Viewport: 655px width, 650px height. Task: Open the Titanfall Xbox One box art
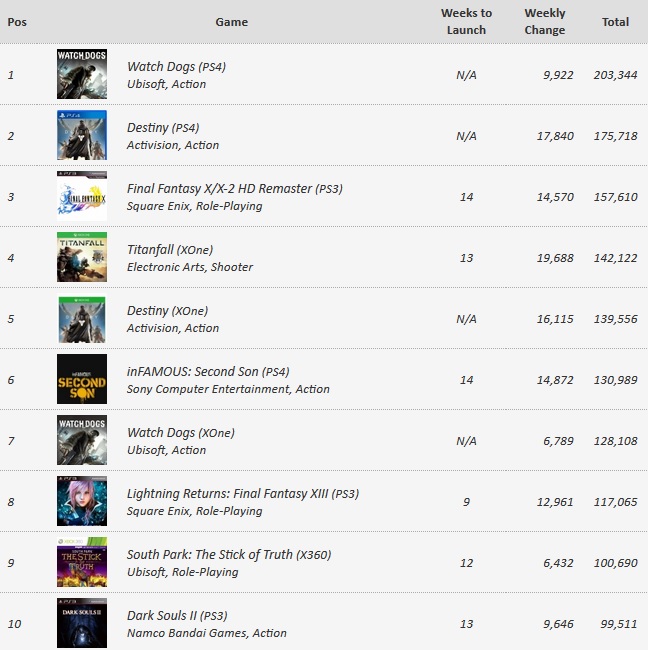pos(82,257)
